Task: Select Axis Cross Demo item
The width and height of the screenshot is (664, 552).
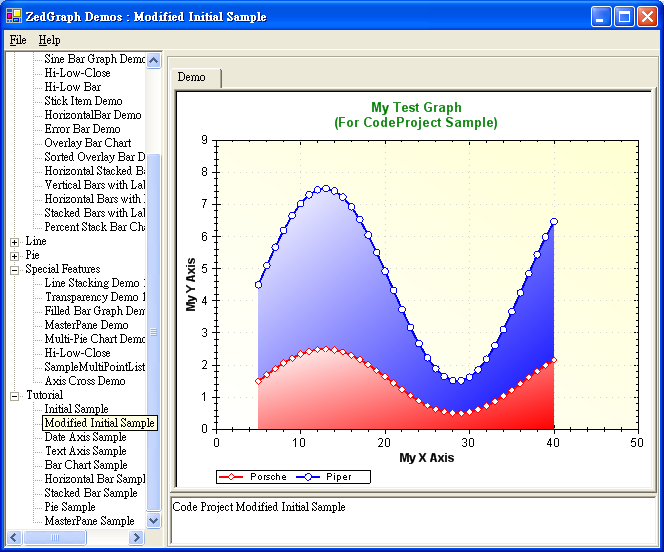Action: pos(85,381)
